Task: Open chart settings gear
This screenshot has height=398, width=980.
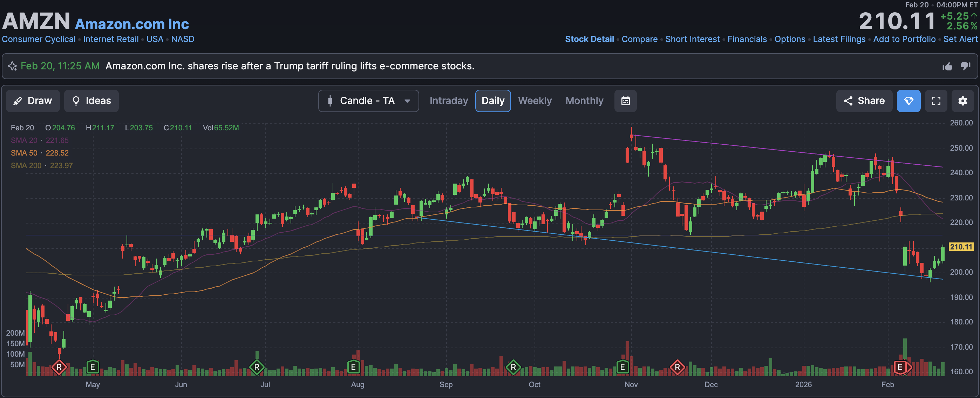Action: [962, 101]
